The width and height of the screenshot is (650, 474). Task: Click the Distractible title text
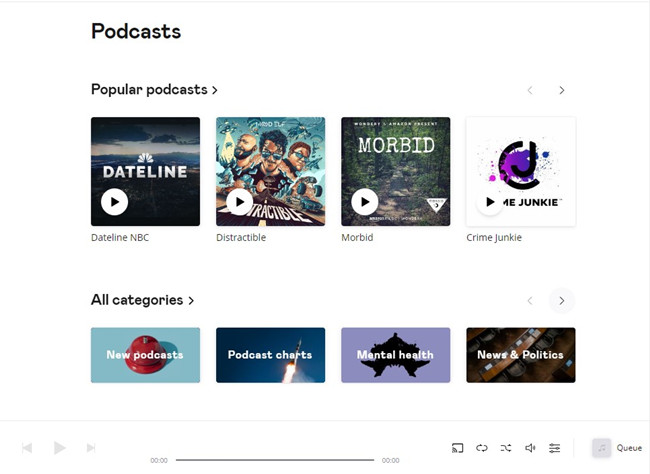click(241, 238)
